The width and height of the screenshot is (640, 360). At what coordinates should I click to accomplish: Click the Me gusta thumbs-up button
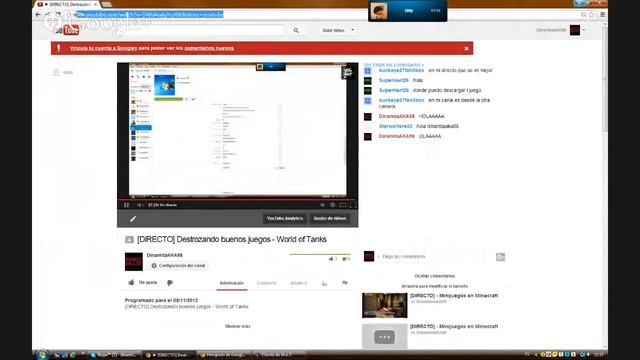pyautogui.click(x=142, y=282)
